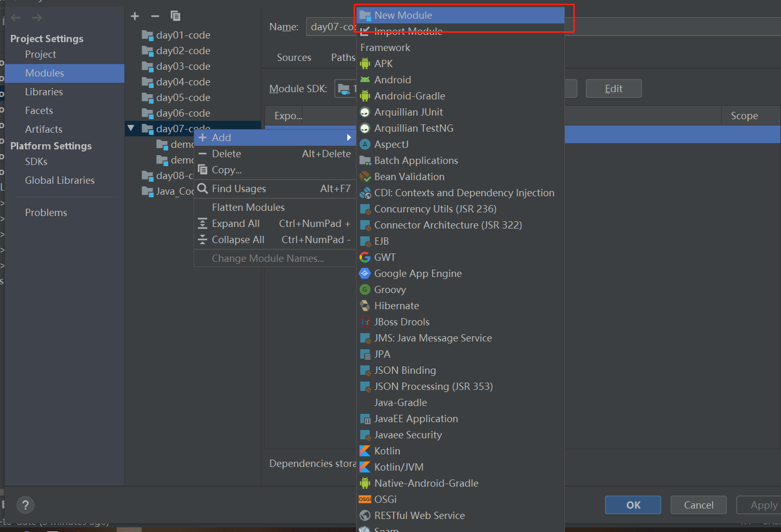Click the Android-Gradle robot icon
This screenshot has width=781, height=532.
pyautogui.click(x=365, y=96)
